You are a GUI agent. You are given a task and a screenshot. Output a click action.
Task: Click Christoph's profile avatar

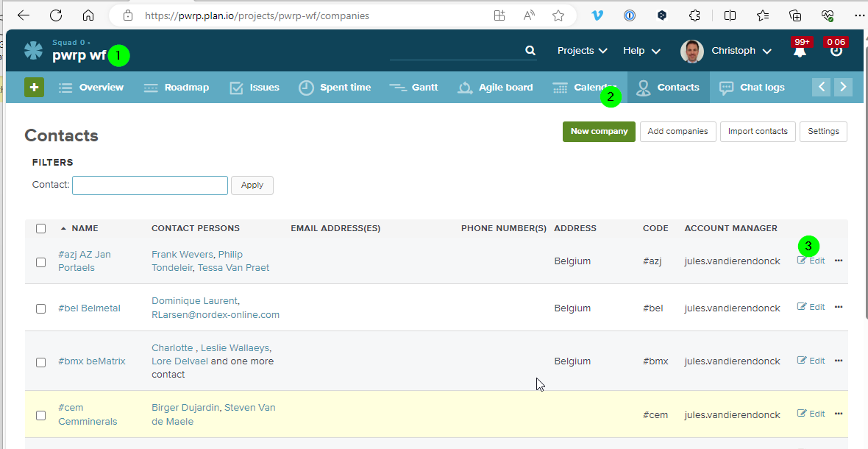click(692, 51)
